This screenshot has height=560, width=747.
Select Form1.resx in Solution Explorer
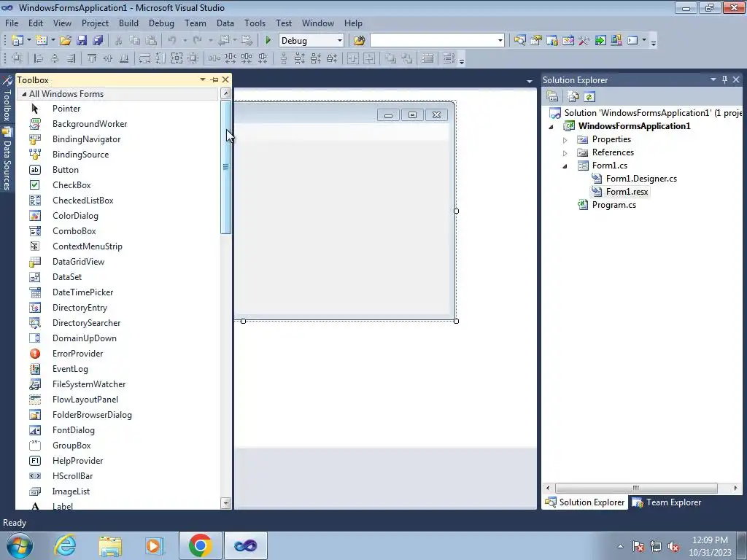click(x=627, y=192)
